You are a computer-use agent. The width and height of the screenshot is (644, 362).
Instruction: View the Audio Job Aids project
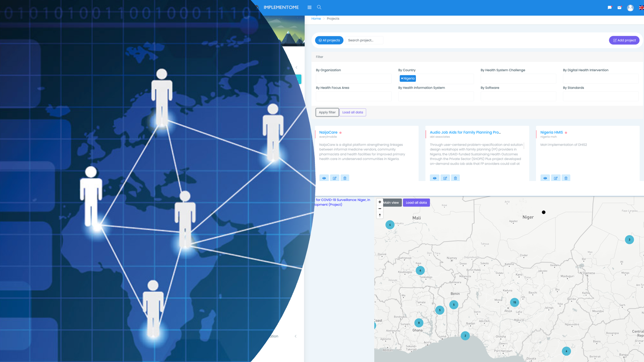pos(434,178)
